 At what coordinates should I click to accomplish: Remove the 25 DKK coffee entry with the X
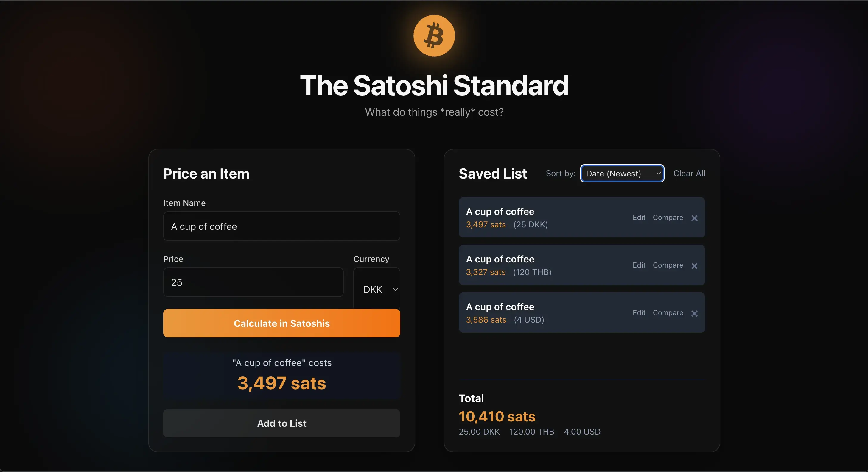pyautogui.click(x=694, y=218)
